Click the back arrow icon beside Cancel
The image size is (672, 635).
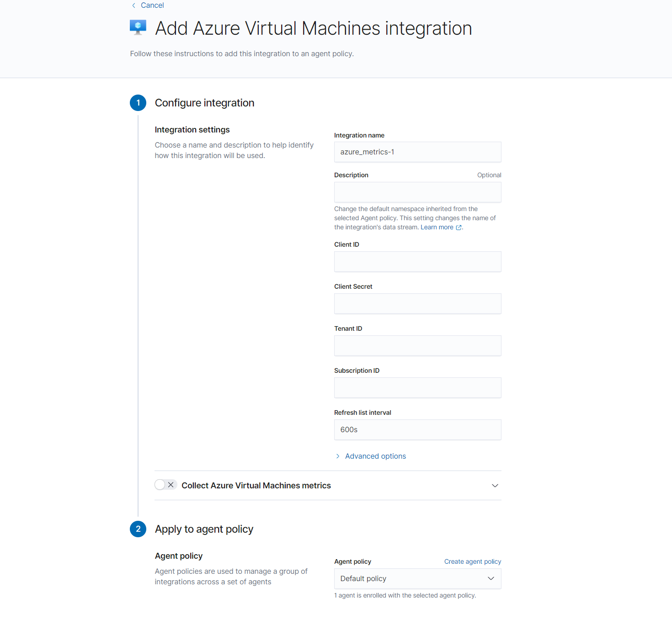(133, 5)
